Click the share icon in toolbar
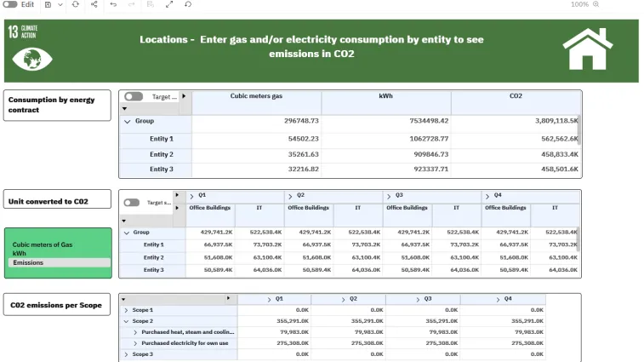This screenshot has height=362, width=644. [x=94, y=4]
